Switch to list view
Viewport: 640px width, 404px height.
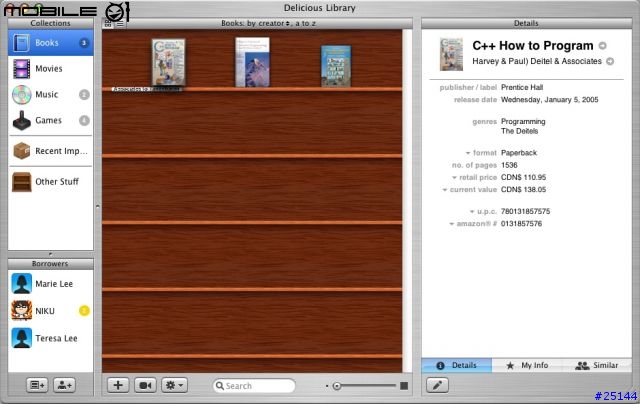120,24
